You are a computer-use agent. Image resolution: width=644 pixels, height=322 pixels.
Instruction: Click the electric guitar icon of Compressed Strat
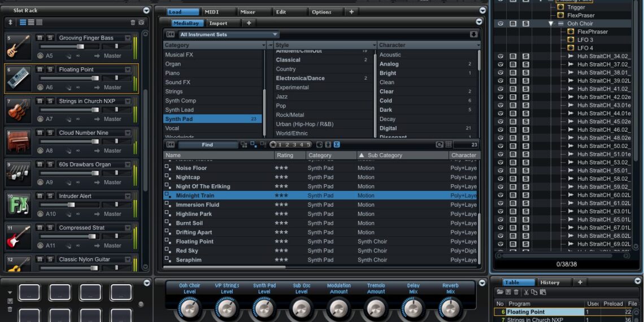(x=18, y=237)
